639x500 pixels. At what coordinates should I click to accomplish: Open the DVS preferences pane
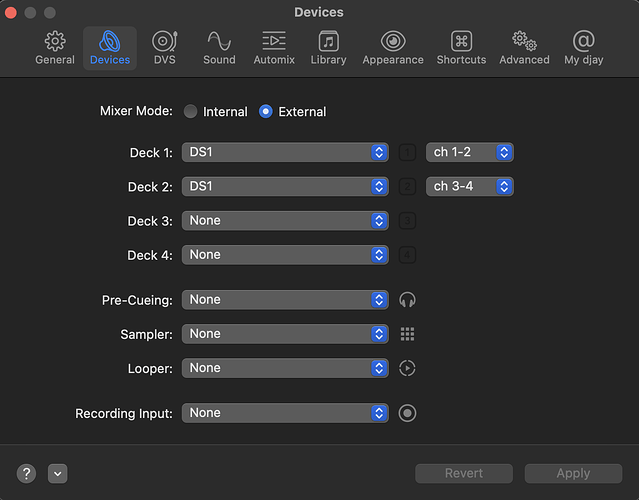click(164, 47)
